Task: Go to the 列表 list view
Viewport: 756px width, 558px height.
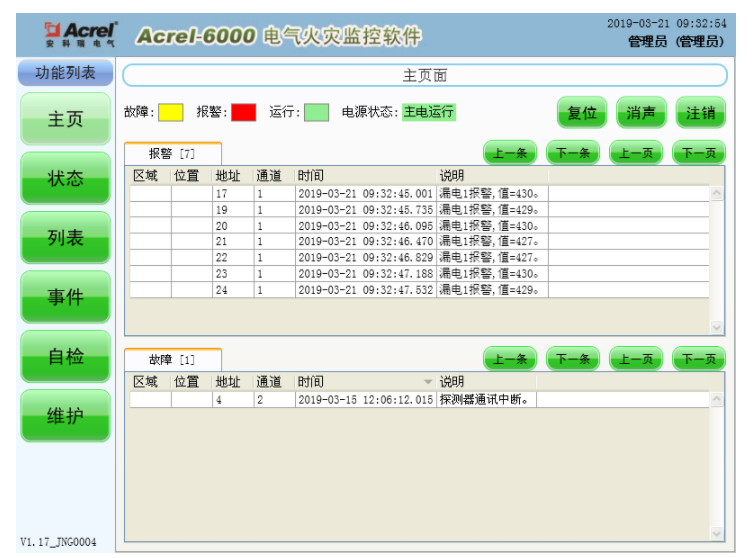Action: click(65, 239)
